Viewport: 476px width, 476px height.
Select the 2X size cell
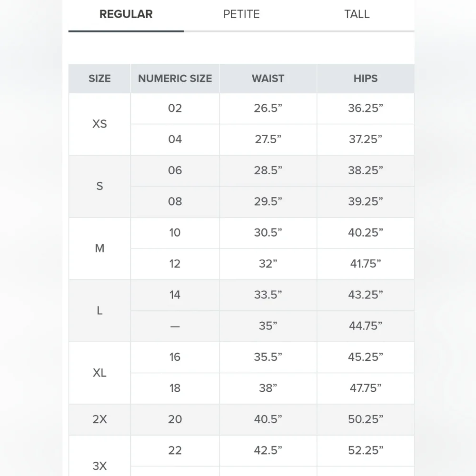coord(99,419)
